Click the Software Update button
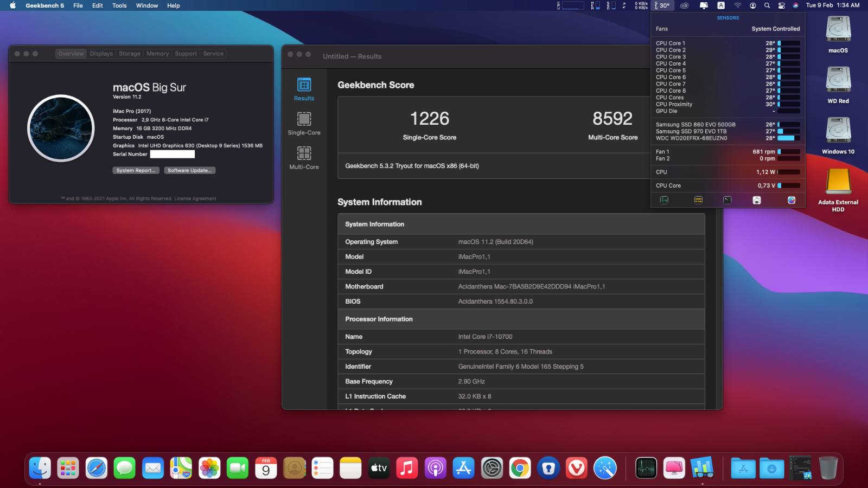The height and width of the screenshot is (488, 868). click(190, 170)
